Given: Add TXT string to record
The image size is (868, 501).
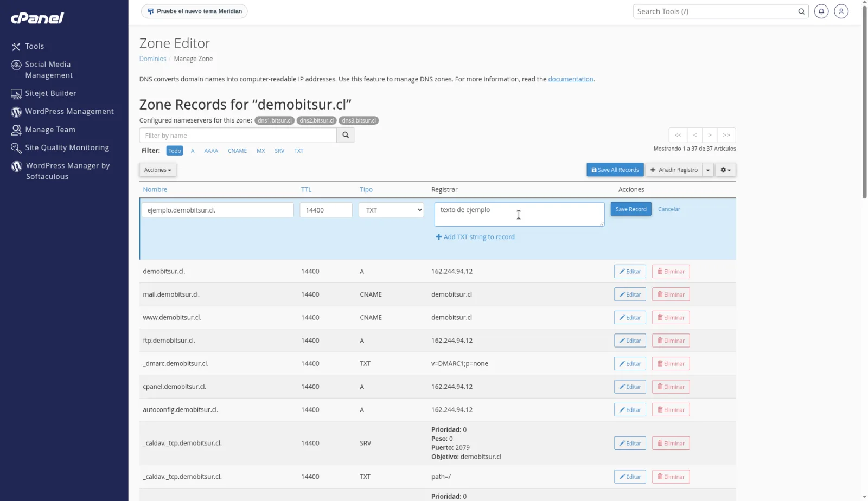Looking at the screenshot, I should coord(475,237).
